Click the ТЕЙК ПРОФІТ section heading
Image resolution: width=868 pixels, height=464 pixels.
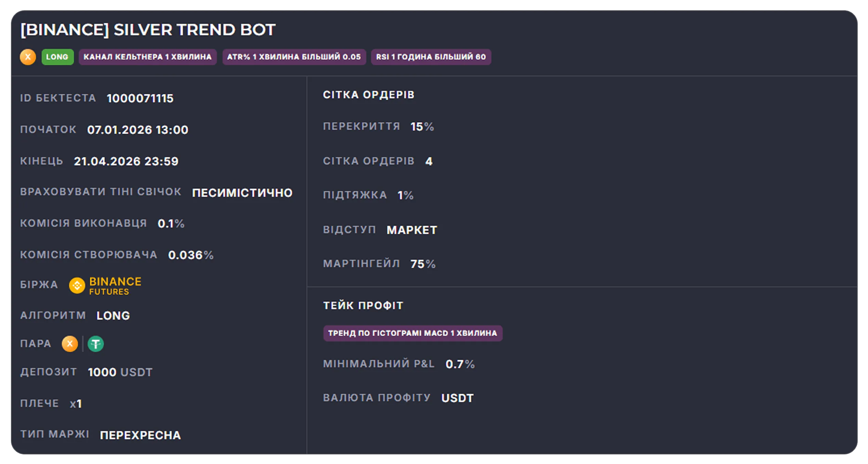click(363, 306)
